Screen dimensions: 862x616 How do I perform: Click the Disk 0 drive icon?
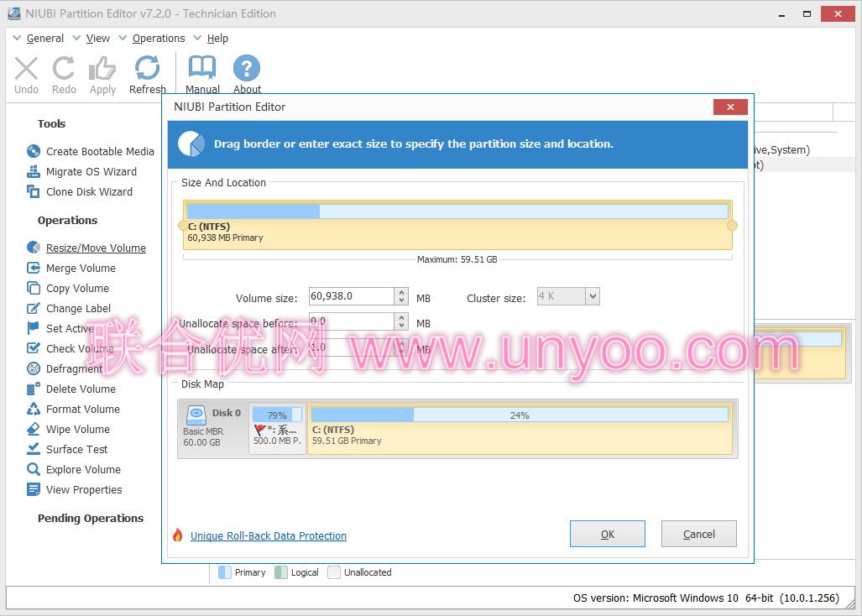click(x=196, y=415)
